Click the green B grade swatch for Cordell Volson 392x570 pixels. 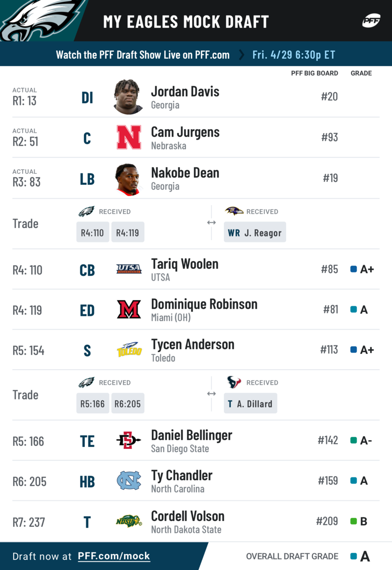354,521
